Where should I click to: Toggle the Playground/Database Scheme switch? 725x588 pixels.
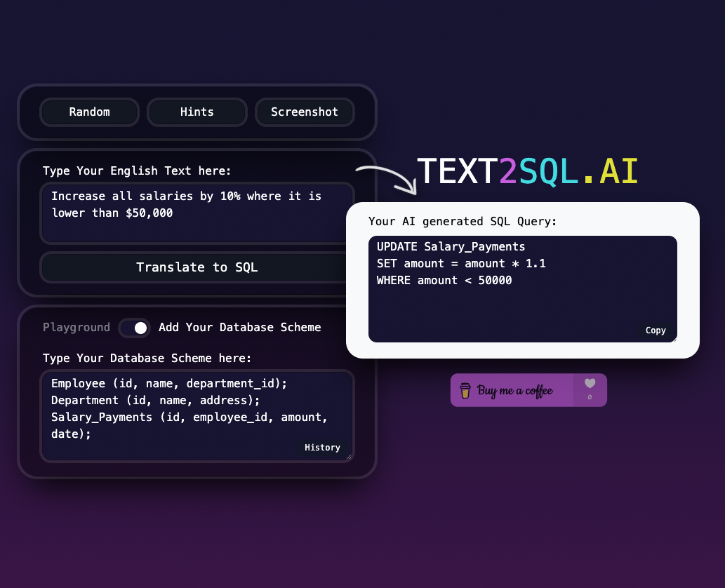pos(134,328)
